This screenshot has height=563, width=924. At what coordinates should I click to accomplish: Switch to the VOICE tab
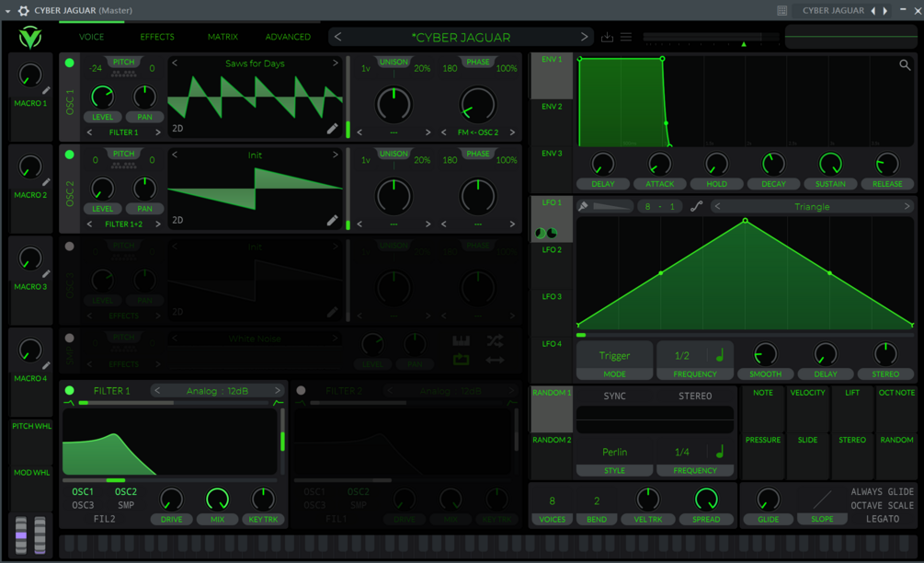point(91,37)
